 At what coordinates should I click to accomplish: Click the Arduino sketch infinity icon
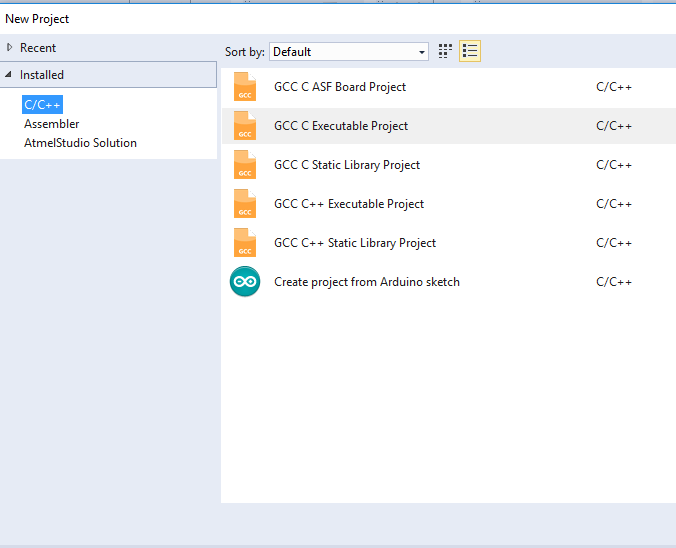[x=245, y=282]
